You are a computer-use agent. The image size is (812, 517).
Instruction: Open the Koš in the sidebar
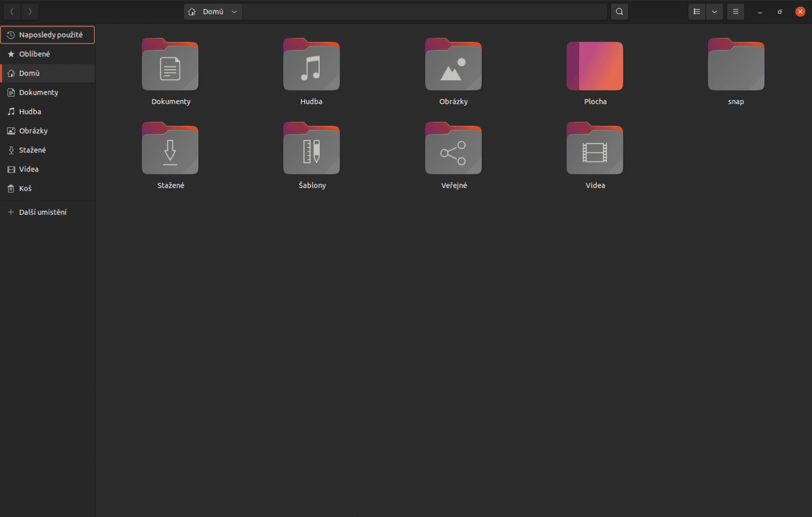[25, 188]
